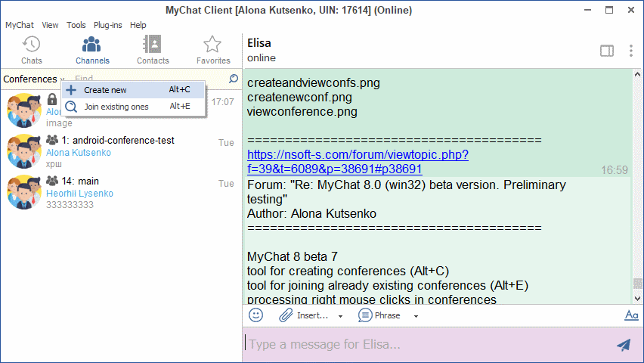
Task: Click the conference search magnifier icon
Action: [234, 79]
